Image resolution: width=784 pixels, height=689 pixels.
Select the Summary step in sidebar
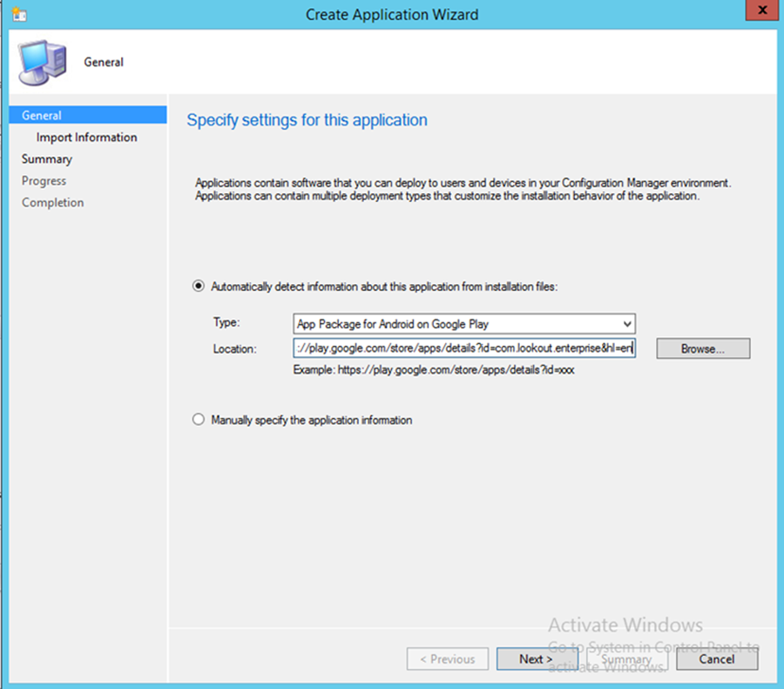[x=47, y=159]
